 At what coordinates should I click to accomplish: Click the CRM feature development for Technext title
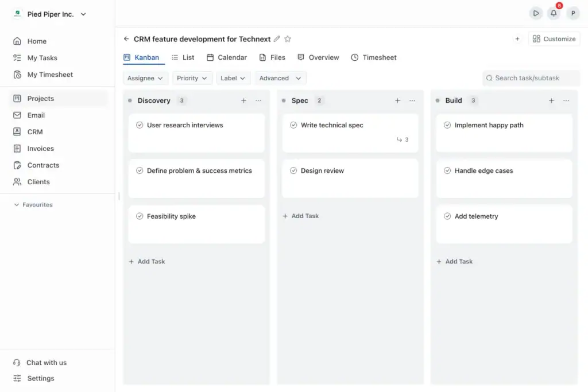pos(202,39)
